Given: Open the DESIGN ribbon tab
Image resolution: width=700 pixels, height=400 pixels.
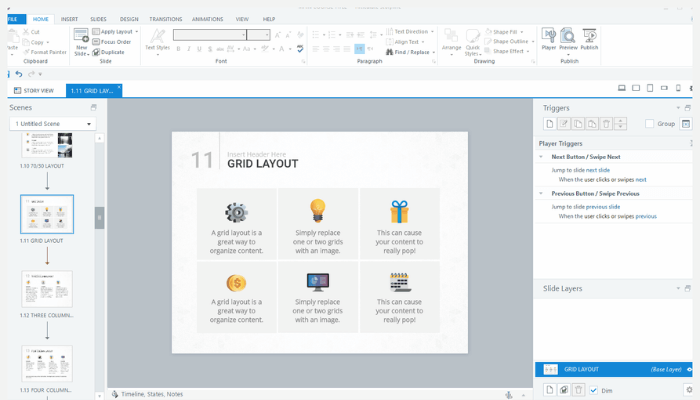Looking at the screenshot, I should pos(129,19).
